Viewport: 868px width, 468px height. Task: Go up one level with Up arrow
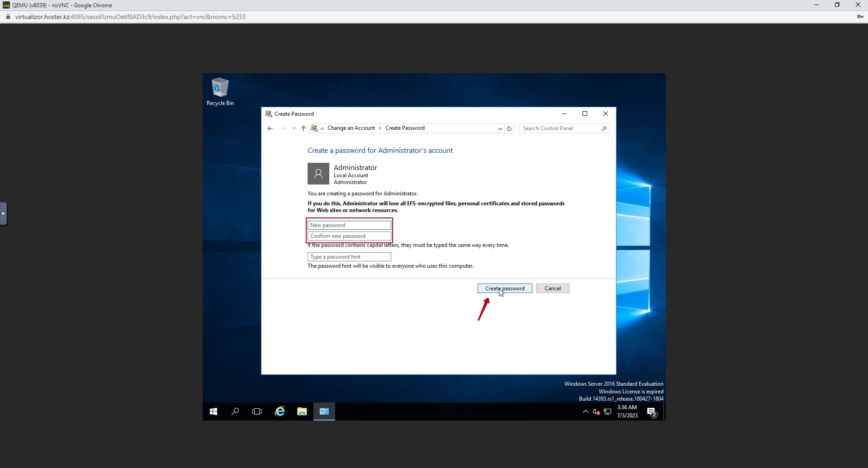pos(304,128)
